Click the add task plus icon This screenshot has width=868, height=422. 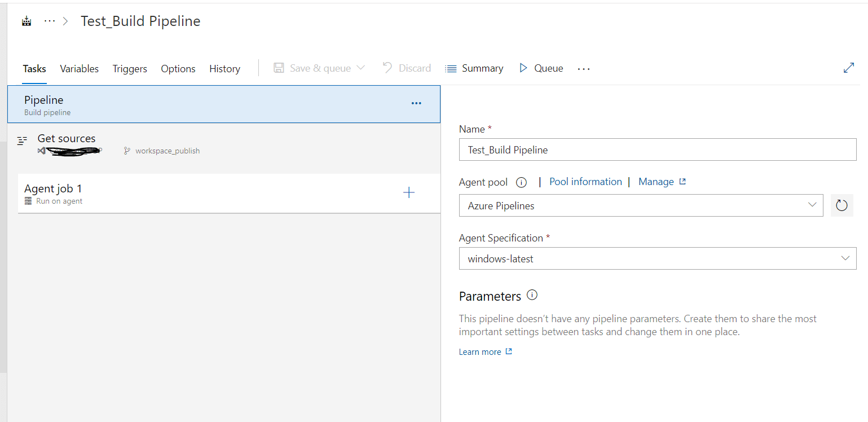(x=409, y=193)
